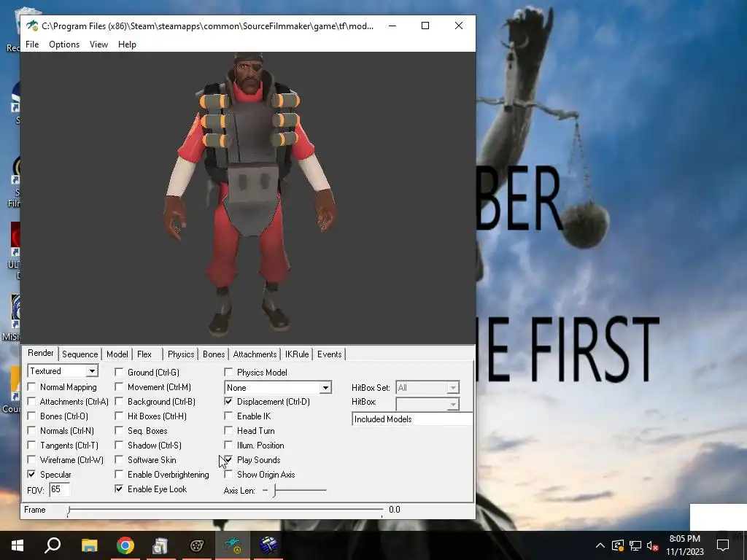Switch to the Sequence tab

tap(80, 354)
